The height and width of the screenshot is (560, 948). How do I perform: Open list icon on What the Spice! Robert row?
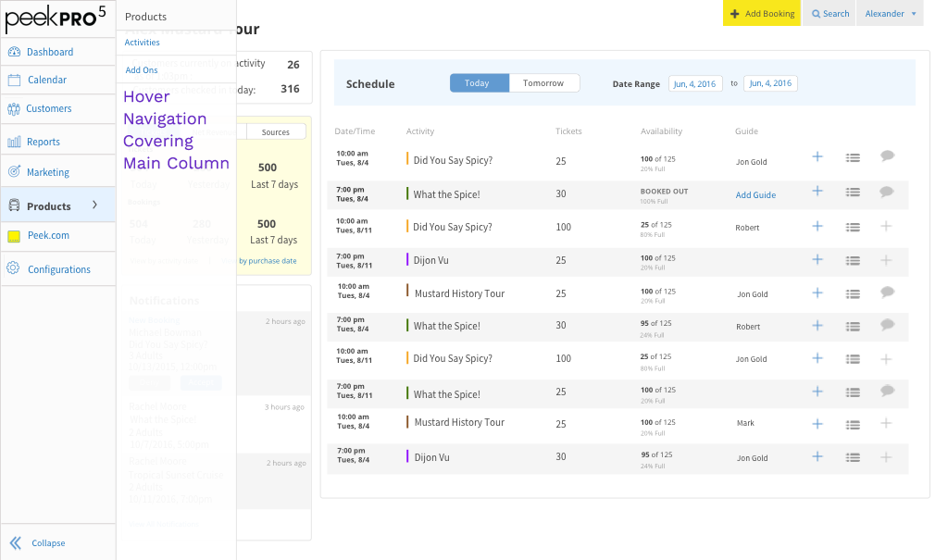853,327
